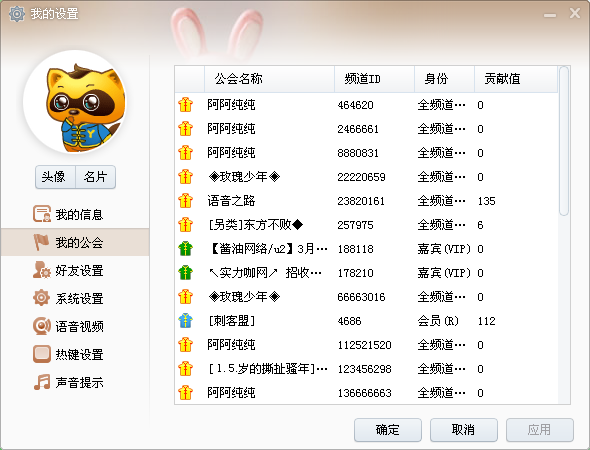Screen dimensions: 590x450
Task: Open 语音视频 webcam icon
Action: [x=41, y=326]
